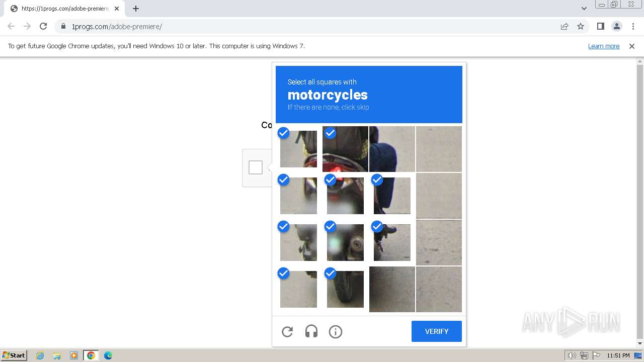Open a new tab

[136, 9]
